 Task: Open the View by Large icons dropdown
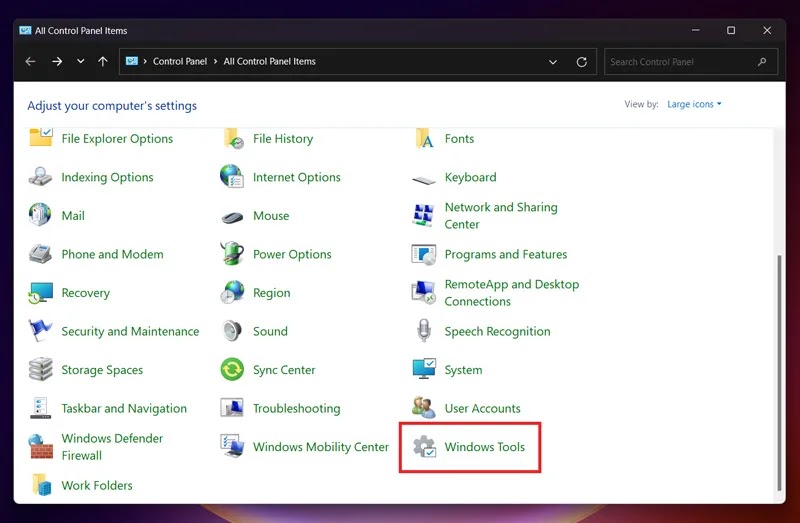pos(694,104)
